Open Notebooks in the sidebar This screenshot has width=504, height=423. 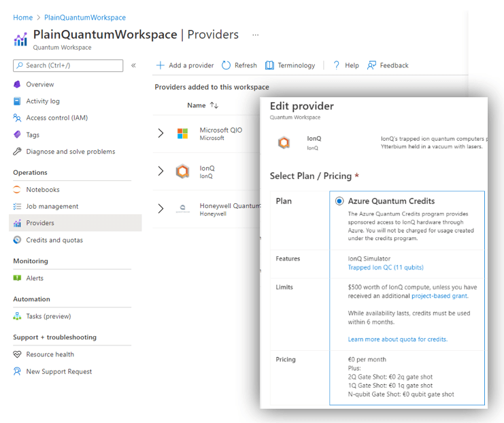pyautogui.click(x=43, y=189)
